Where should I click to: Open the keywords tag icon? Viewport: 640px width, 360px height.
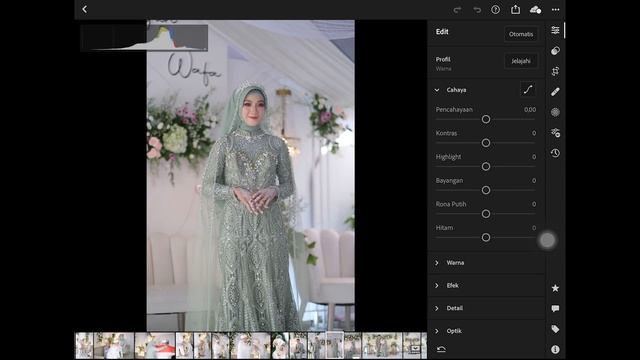point(555,329)
